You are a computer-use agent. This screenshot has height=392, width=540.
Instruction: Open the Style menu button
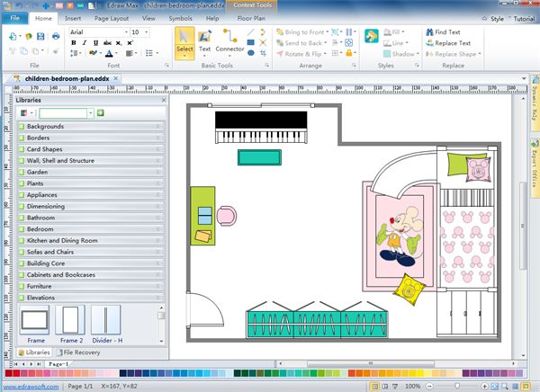497,19
